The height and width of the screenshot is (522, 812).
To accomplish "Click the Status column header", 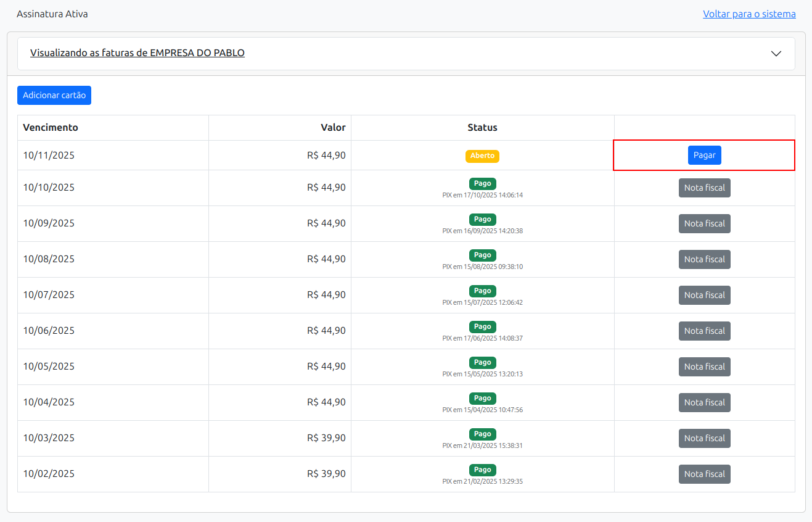I will (482, 128).
